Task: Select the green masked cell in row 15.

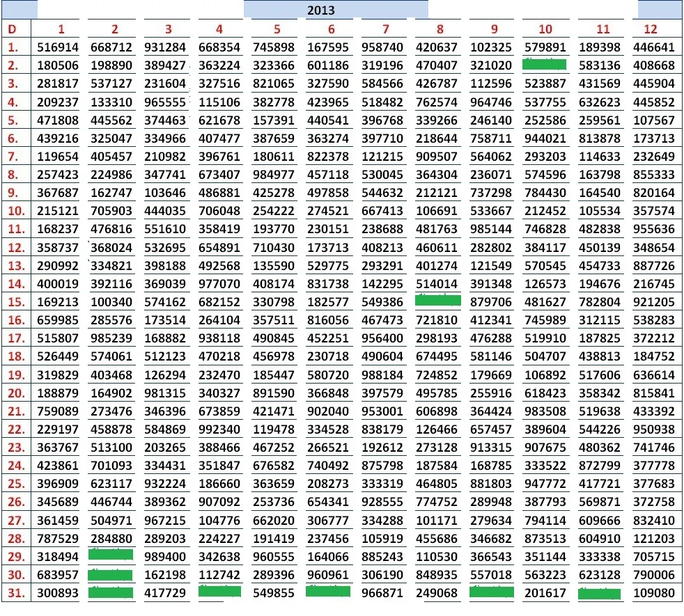Action: (438, 301)
